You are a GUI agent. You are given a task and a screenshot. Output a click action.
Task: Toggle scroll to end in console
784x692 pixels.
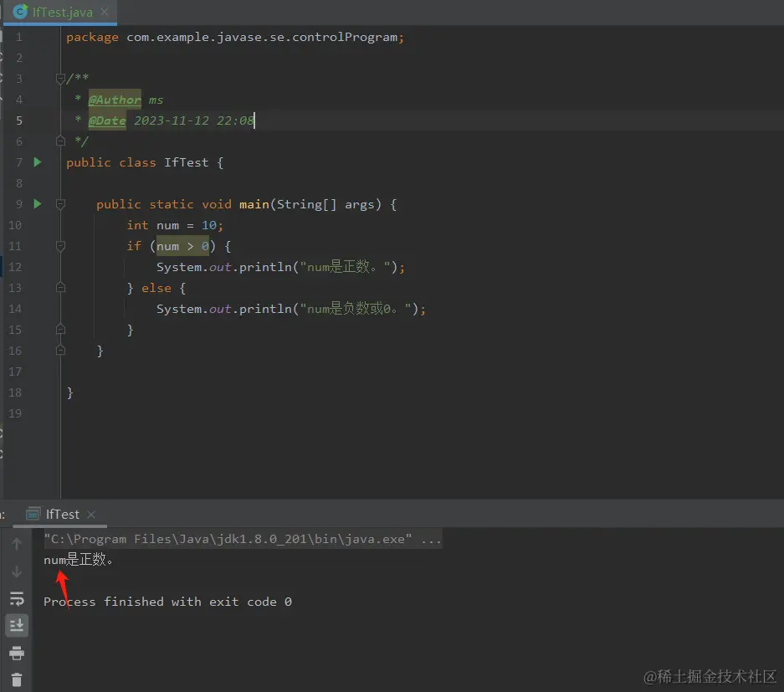point(17,626)
